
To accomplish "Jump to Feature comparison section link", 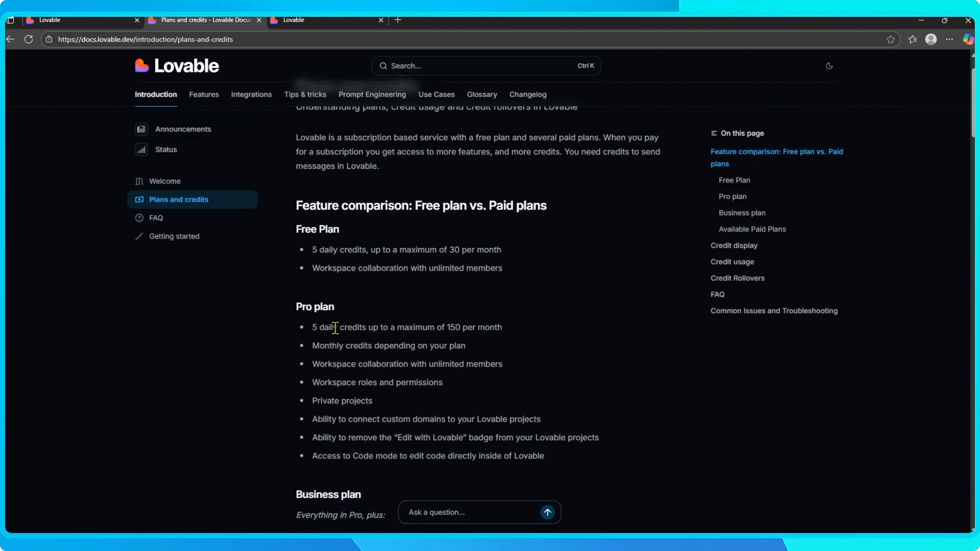I will pyautogui.click(x=777, y=157).
